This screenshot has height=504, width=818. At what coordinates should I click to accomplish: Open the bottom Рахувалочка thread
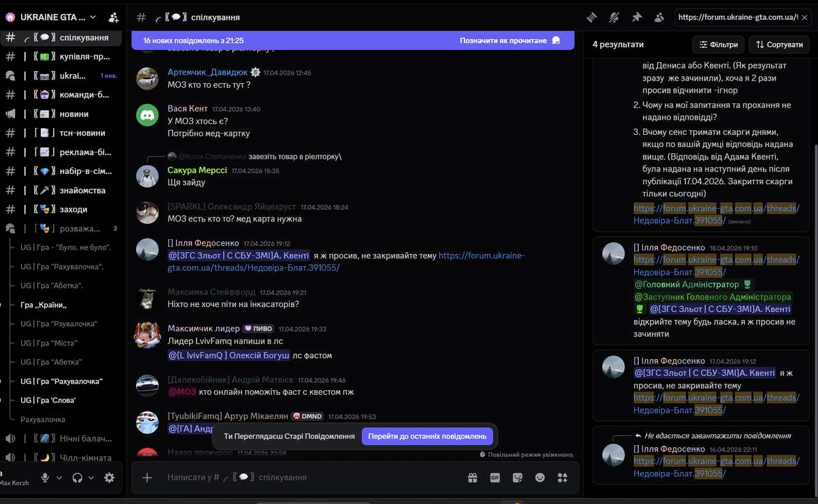[x=43, y=420]
